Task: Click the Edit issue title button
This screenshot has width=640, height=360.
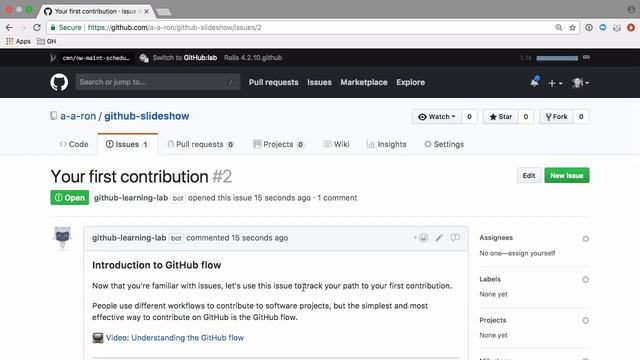Action: pos(529,176)
